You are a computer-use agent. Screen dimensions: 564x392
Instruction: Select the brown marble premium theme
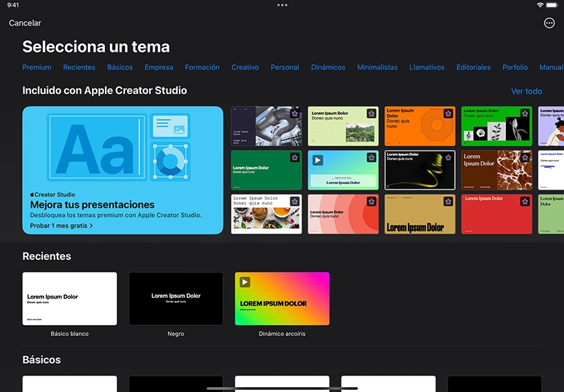pyautogui.click(x=496, y=170)
